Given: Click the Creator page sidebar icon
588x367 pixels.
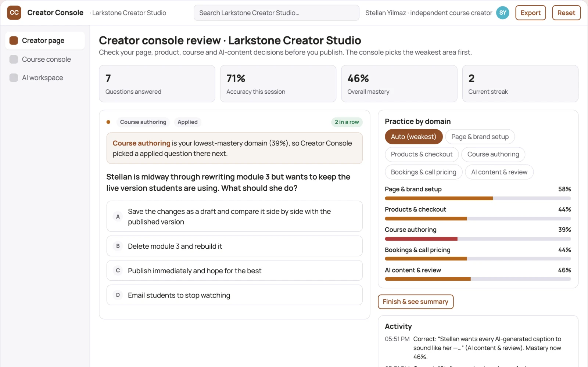Looking at the screenshot, I should [x=14, y=40].
